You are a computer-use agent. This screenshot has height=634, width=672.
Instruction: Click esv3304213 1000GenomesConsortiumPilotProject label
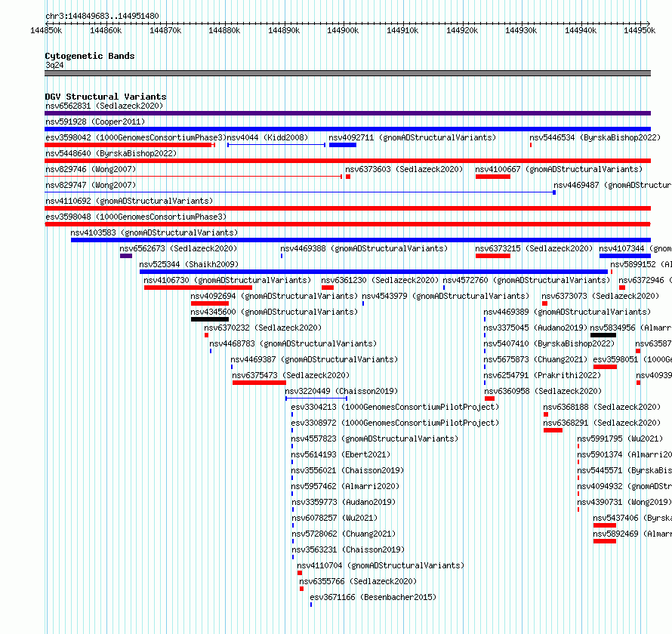[395, 407]
